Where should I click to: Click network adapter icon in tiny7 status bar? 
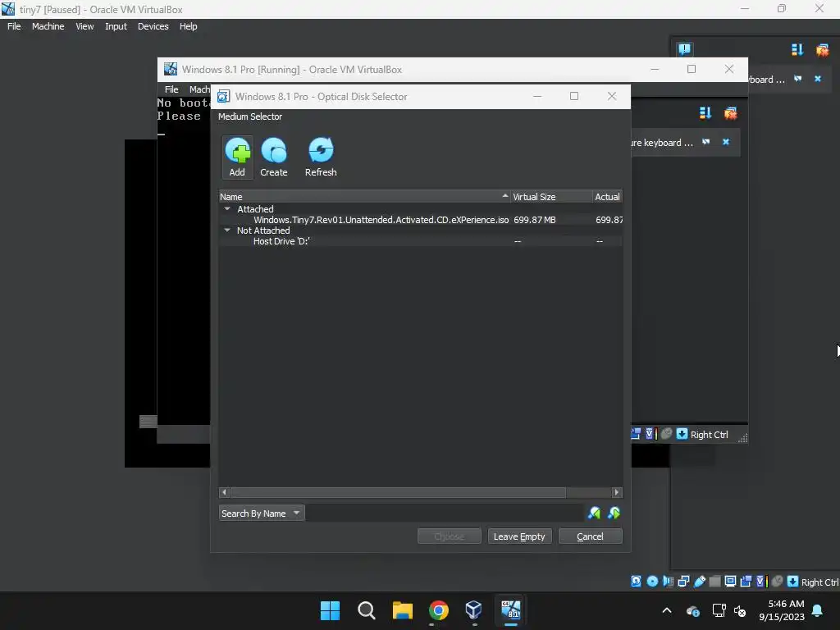pyautogui.click(x=683, y=582)
